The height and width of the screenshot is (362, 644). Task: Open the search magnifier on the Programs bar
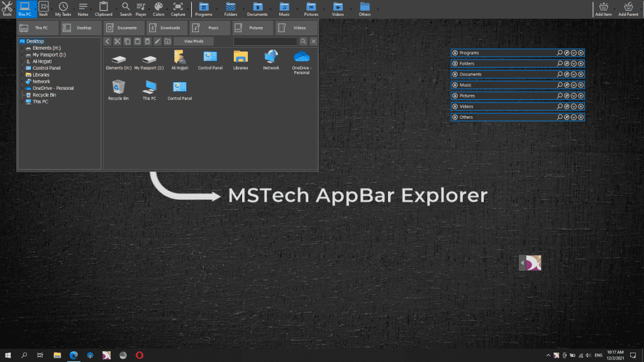(560, 53)
